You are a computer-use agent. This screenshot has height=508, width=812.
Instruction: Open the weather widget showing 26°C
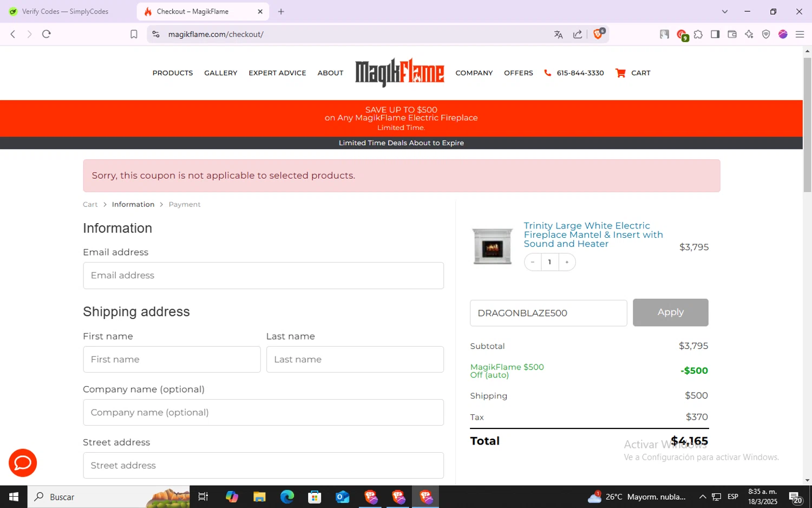(x=637, y=497)
